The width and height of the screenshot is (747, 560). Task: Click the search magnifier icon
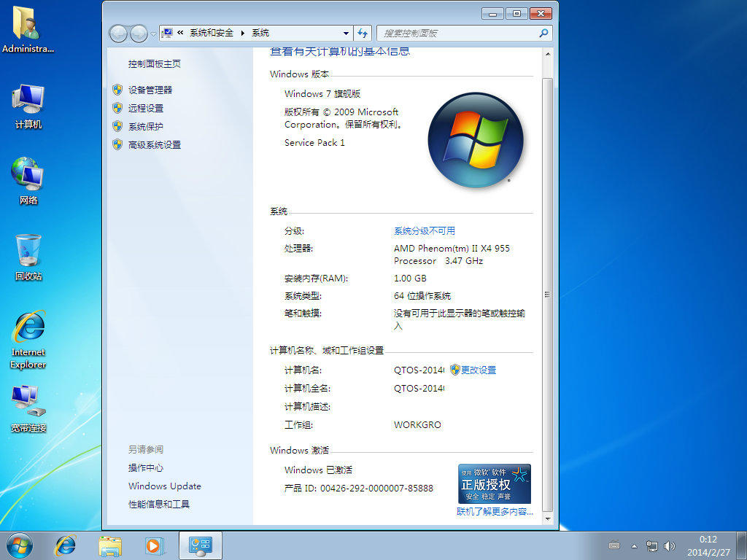click(x=543, y=33)
